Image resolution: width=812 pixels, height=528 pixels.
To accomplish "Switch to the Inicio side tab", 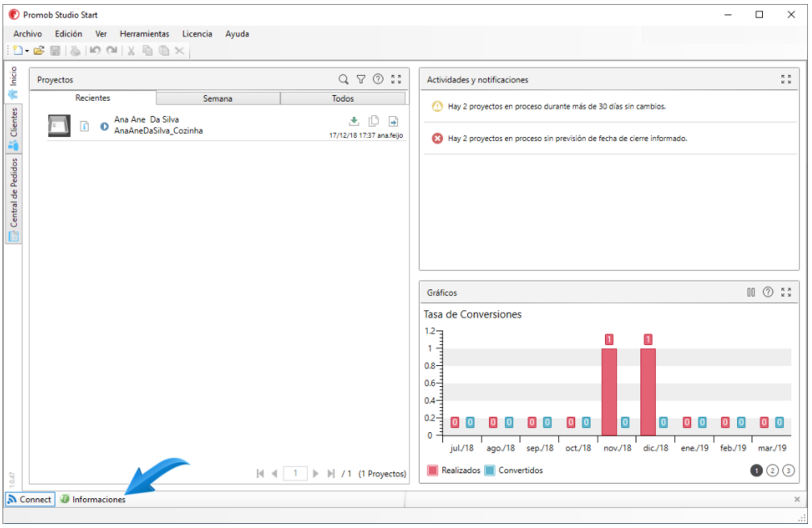I will (13, 82).
